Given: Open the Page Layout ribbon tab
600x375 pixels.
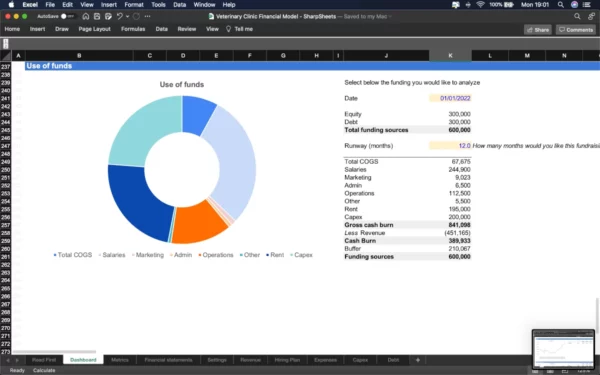Looking at the screenshot, I should coord(95,29).
